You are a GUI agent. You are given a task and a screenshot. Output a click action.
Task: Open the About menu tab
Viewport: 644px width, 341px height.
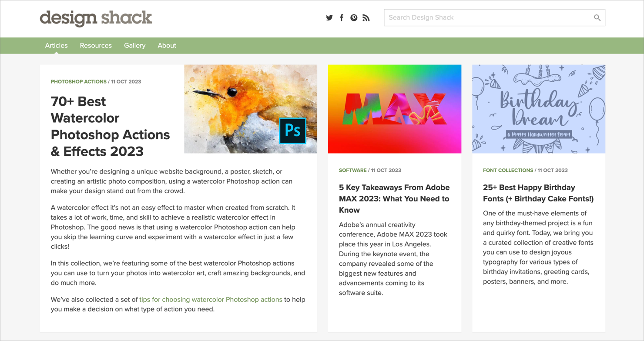[167, 45]
